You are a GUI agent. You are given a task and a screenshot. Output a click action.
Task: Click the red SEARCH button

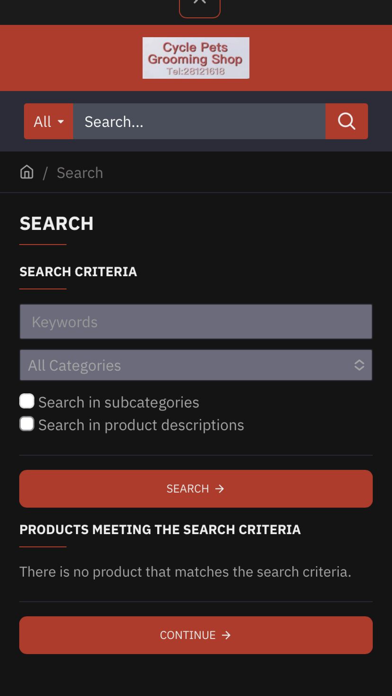(x=196, y=489)
